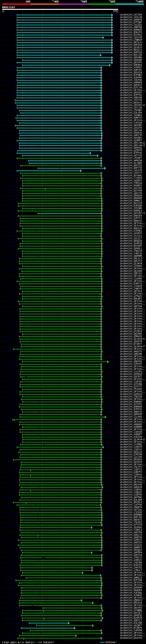Click the UniRef100_B7FZ68 label
Screen dimensions: 146x644
pos(131,580)
